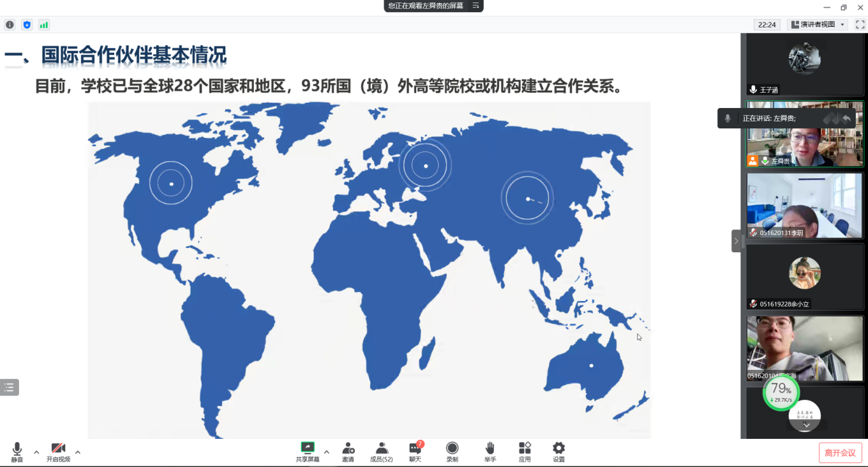Open the 聊天 chat panel
Image resolution: width=868 pixels, height=467 pixels.
coord(415,452)
